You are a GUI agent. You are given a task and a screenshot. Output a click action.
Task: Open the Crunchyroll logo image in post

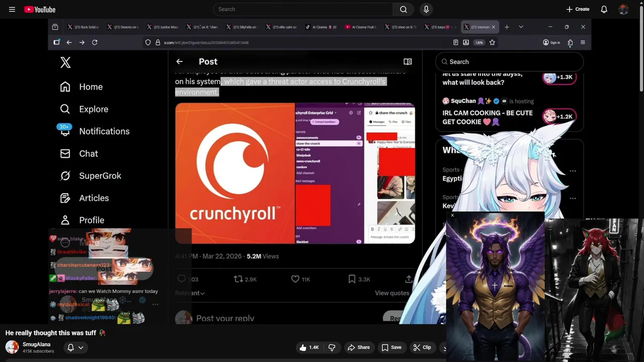click(x=235, y=173)
